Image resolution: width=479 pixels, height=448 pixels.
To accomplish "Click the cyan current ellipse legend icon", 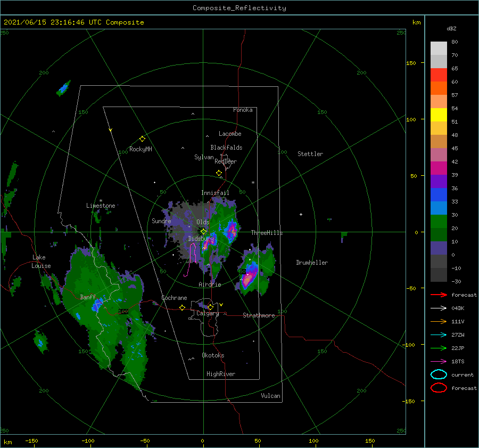I will tap(439, 374).
